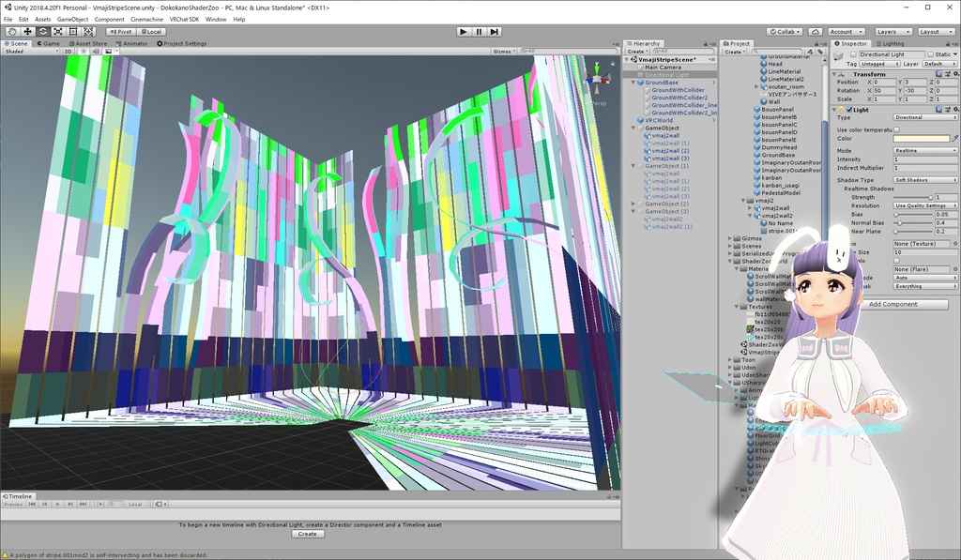Pick light color with eyedropper icon

tap(955, 139)
